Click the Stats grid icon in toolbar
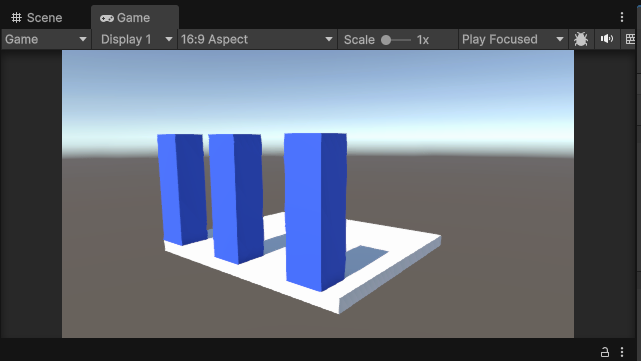This screenshot has width=641, height=361. click(630, 39)
